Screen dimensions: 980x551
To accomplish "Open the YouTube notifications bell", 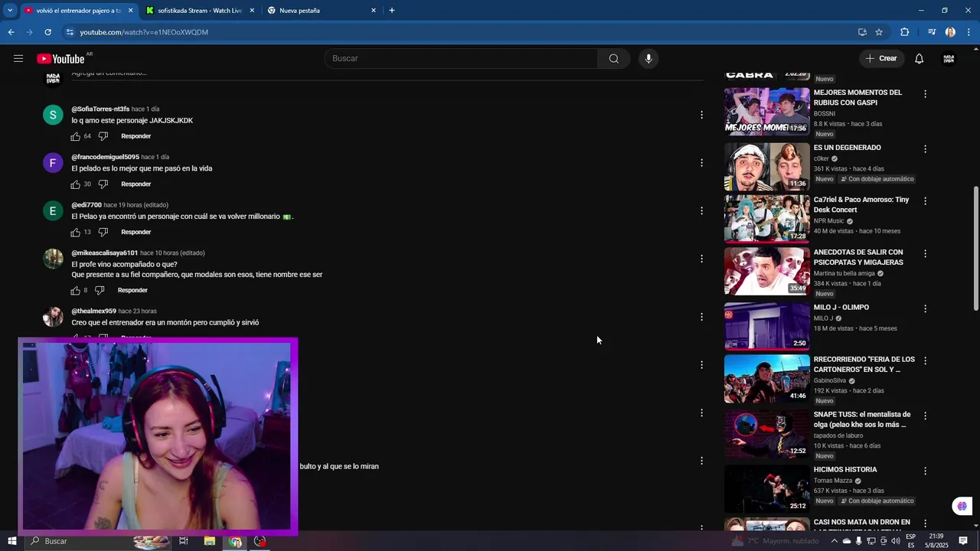I will 919,58.
